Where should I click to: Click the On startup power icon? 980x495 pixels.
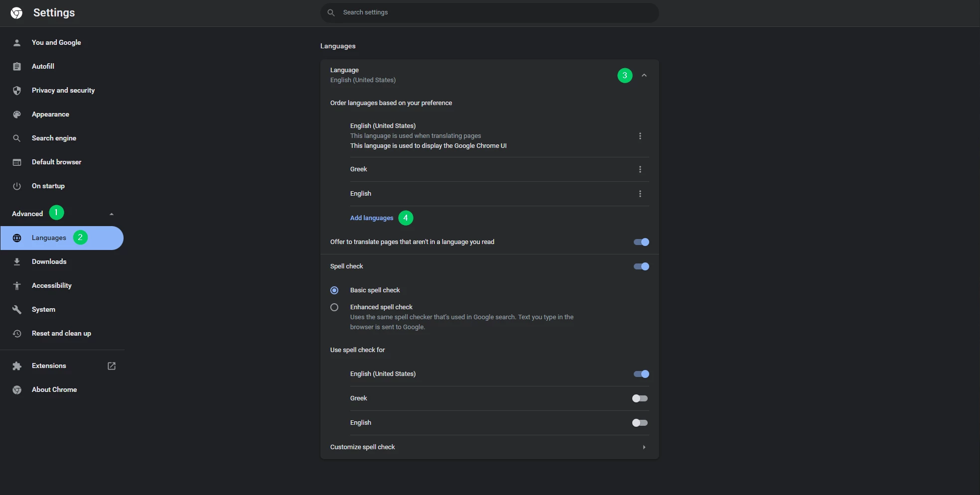tap(17, 186)
